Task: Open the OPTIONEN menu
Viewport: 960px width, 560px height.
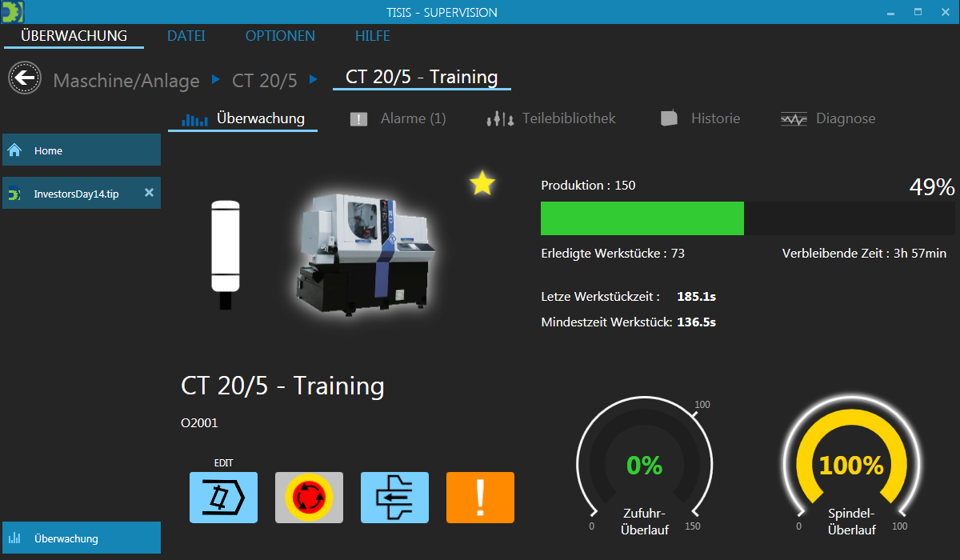Action: coord(280,36)
